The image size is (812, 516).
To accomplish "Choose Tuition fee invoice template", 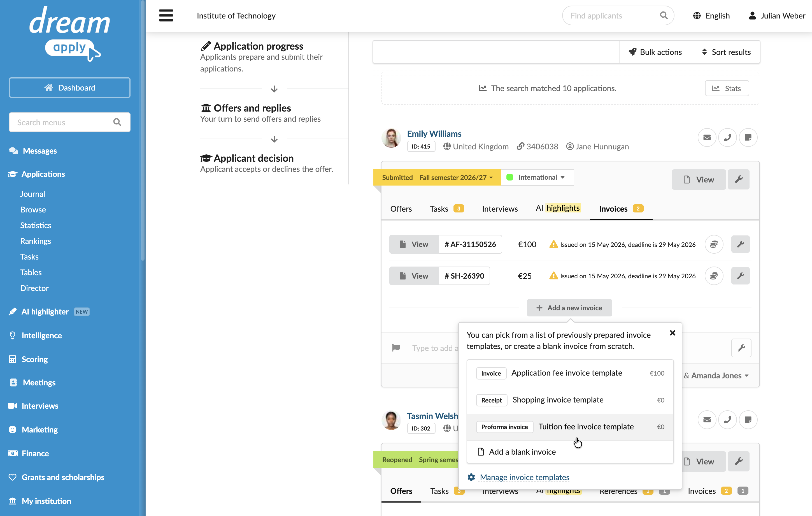I will 570,427.
